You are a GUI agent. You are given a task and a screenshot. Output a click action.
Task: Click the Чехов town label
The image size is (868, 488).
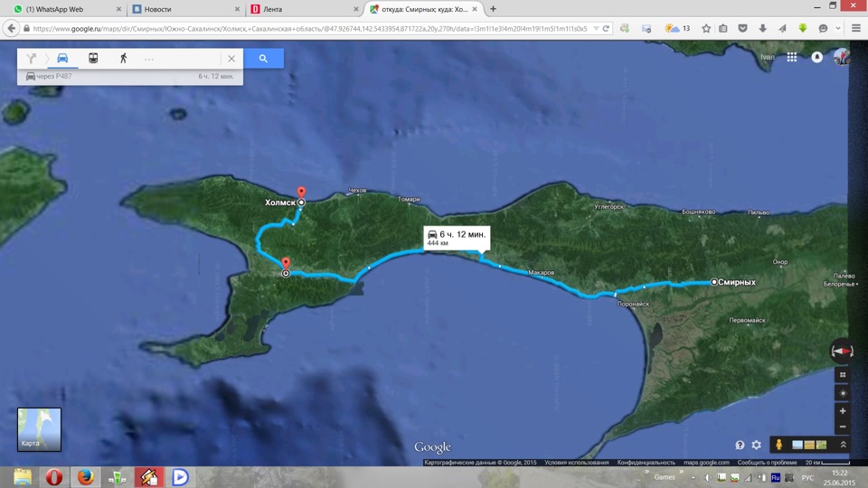pyautogui.click(x=357, y=191)
